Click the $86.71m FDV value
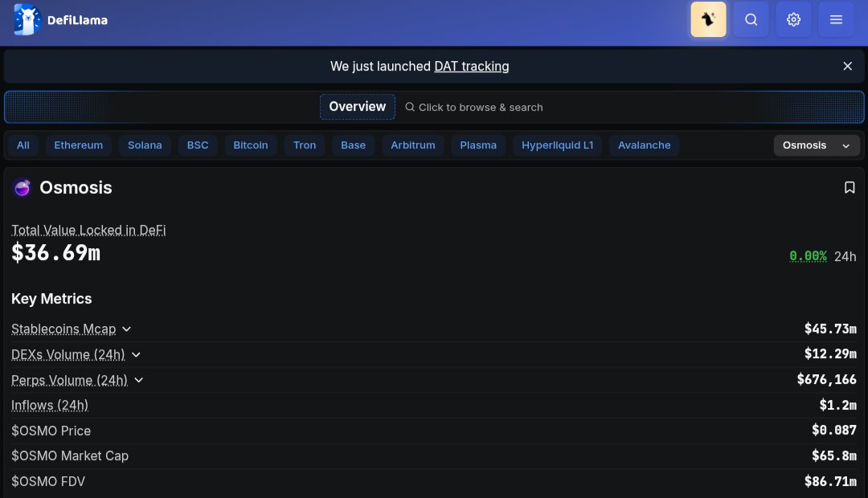The width and height of the screenshot is (868, 498). (830, 481)
